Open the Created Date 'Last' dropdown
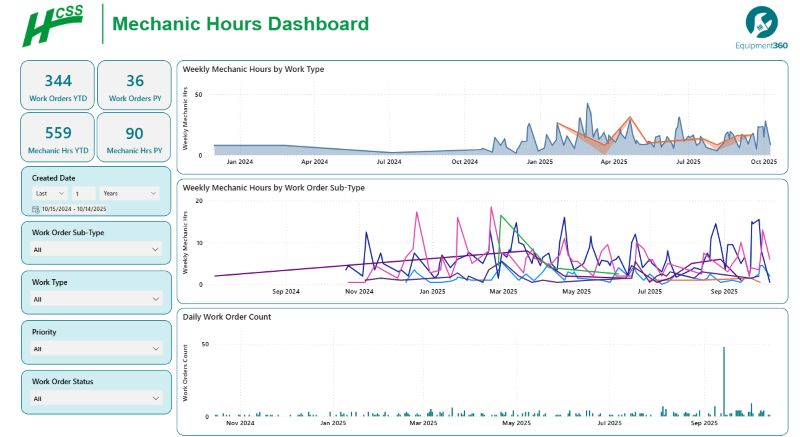The width and height of the screenshot is (800, 437). tap(49, 193)
